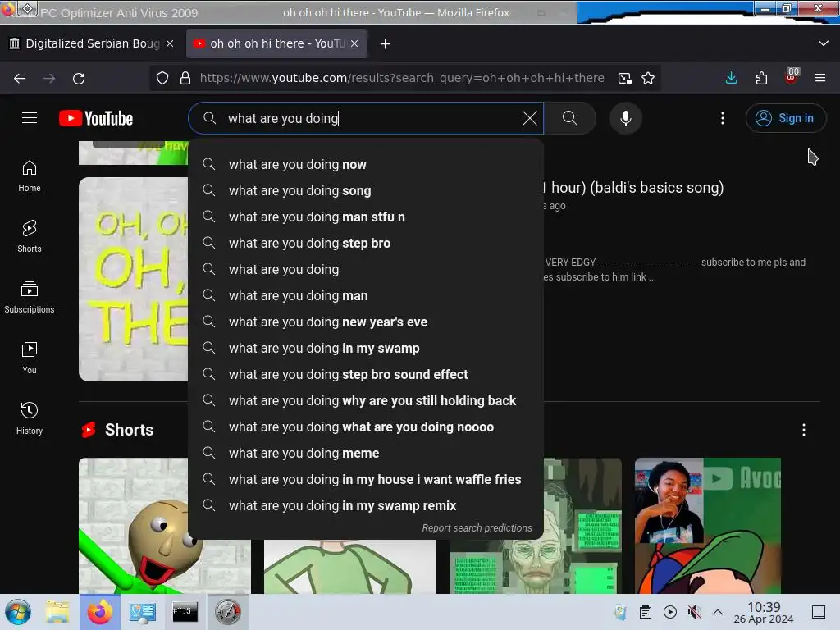Choose suggestion ending 'in my swamp'
Viewport: 840px width, 630px height.
tap(365, 348)
